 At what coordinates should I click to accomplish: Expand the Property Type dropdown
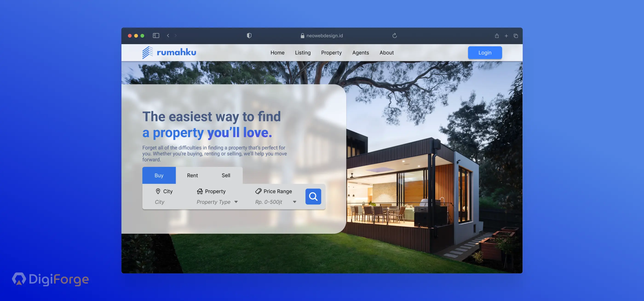pos(236,202)
